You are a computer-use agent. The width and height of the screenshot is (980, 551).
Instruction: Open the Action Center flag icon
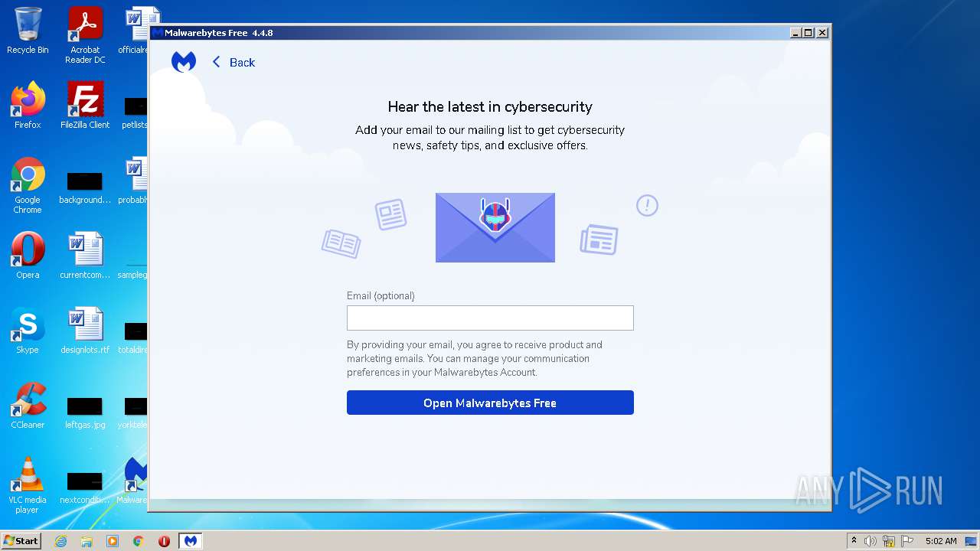pyautogui.click(x=906, y=541)
